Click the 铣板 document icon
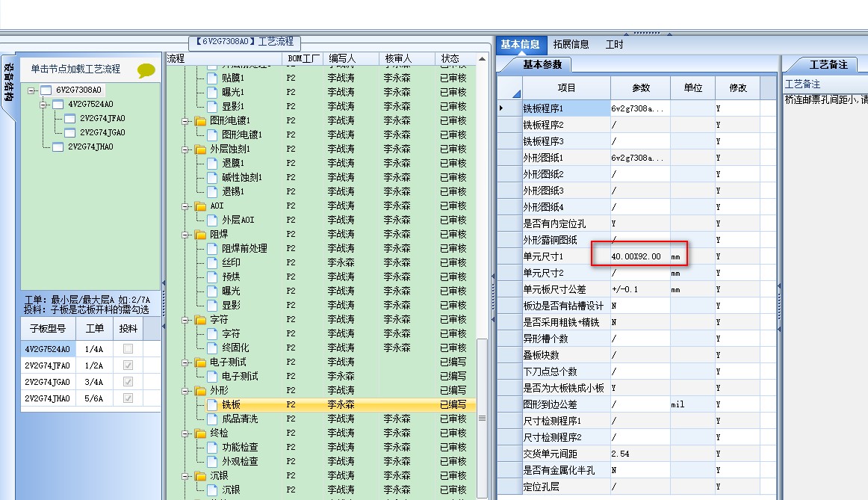 [x=211, y=405]
